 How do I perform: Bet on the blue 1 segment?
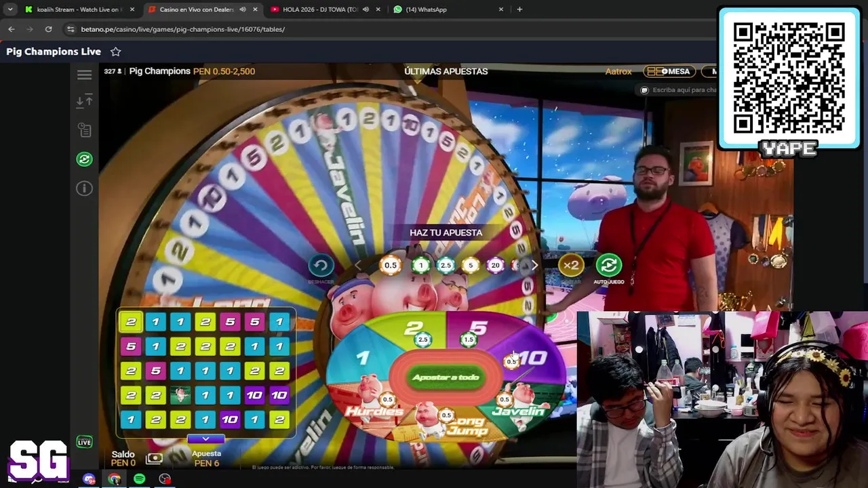click(x=363, y=357)
